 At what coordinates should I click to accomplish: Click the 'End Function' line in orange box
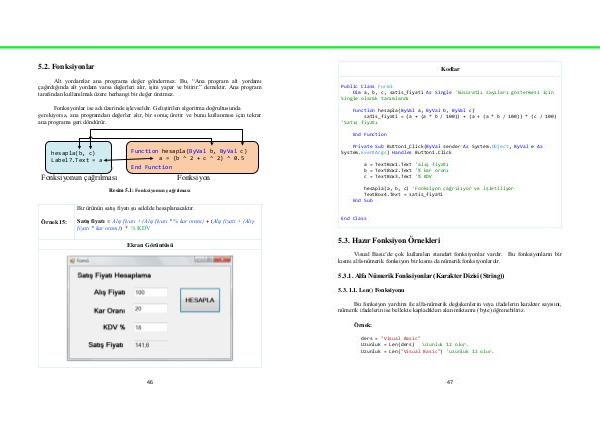pos(151,167)
